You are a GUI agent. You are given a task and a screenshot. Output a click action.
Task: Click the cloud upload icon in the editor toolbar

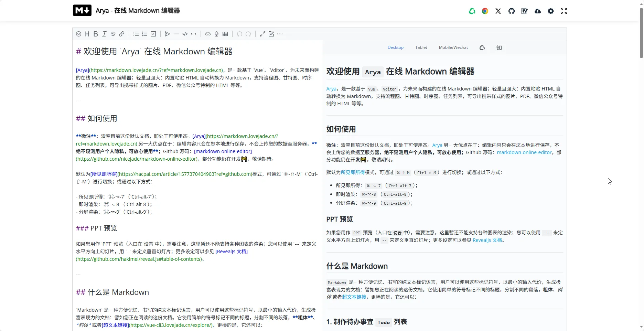(x=208, y=34)
